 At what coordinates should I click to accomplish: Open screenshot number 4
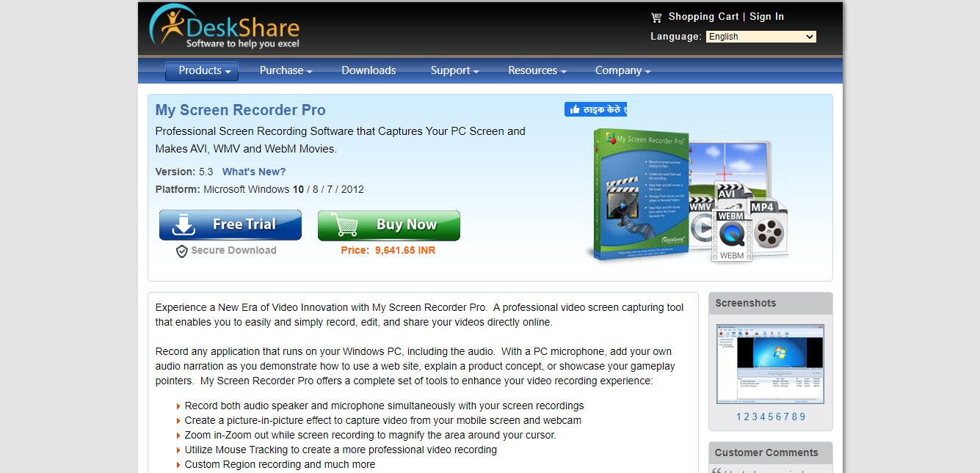pos(763,417)
